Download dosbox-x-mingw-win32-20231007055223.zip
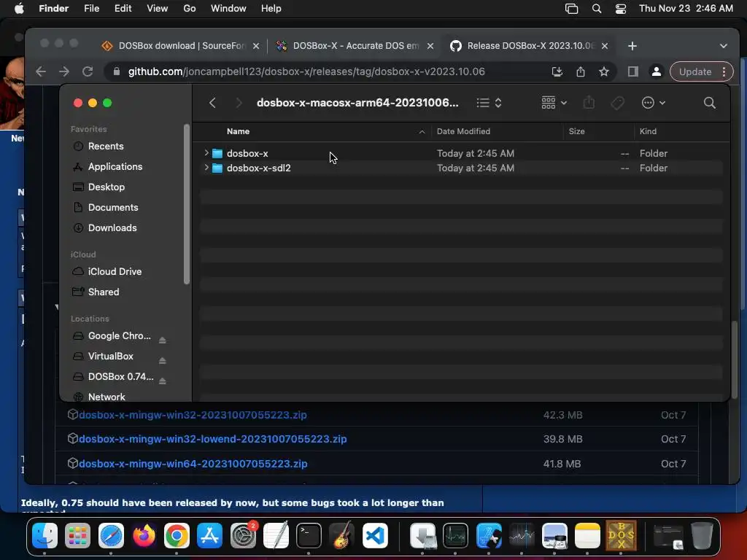The height and width of the screenshot is (560, 747). point(193,415)
